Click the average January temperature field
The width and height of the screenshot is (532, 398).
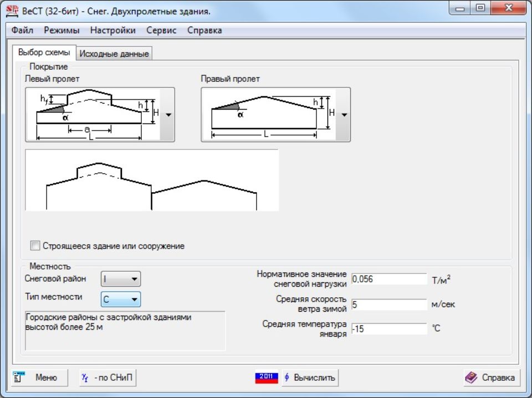coord(388,329)
